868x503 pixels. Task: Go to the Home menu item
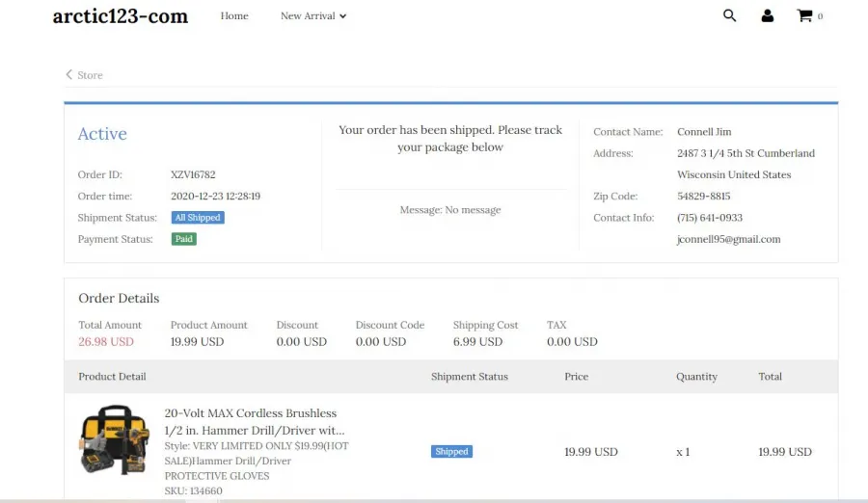(x=234, y=16)
